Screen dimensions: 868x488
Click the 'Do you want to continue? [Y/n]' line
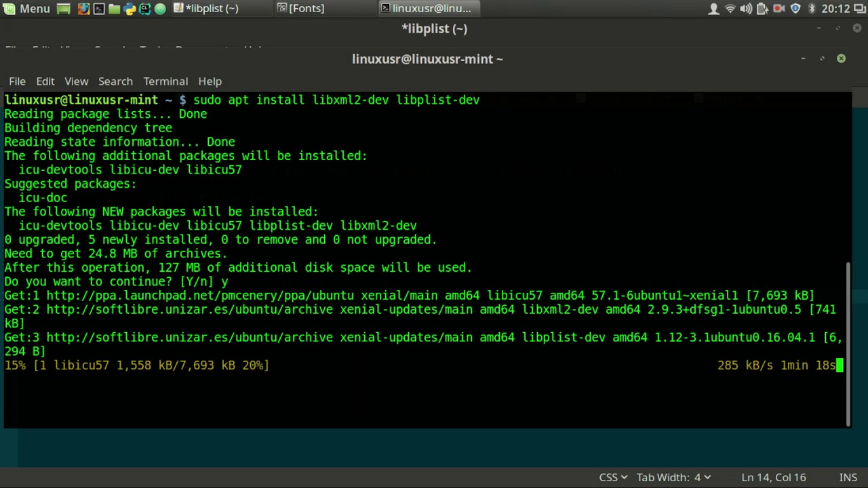[x=116, y=282]
